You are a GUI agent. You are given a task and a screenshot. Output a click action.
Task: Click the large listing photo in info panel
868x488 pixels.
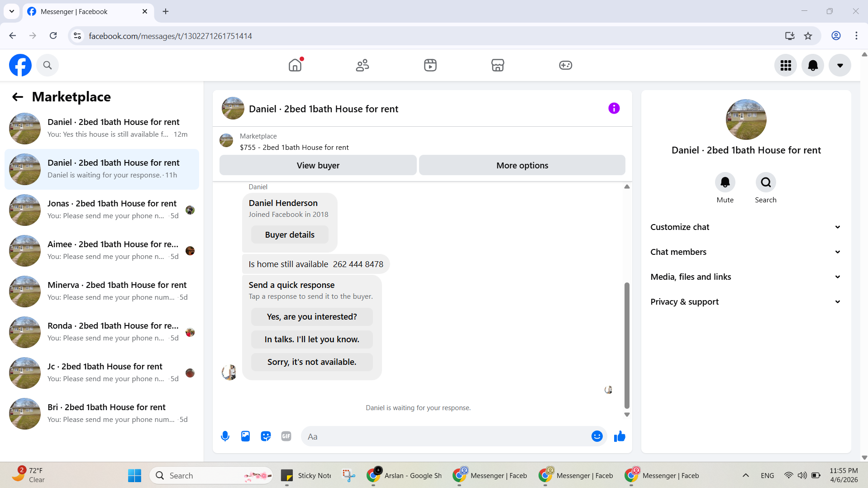[746, 120]
